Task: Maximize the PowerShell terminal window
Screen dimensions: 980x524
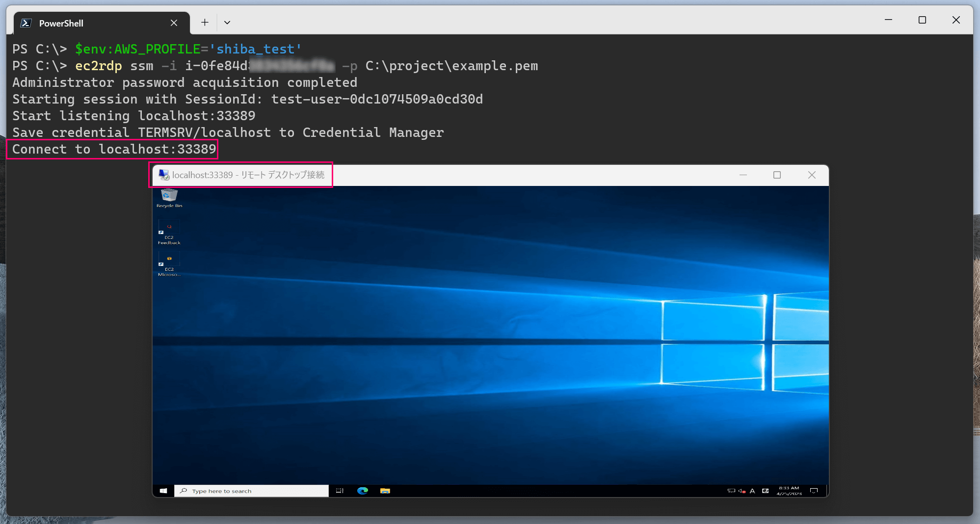Action: tap(922, 20)
